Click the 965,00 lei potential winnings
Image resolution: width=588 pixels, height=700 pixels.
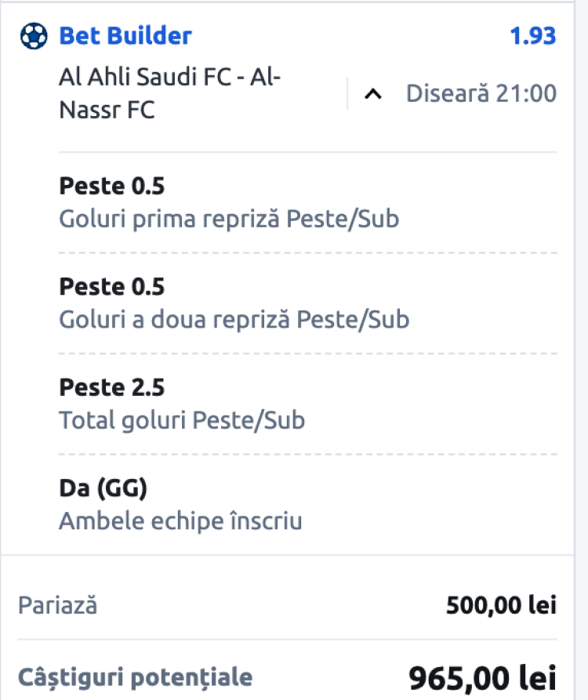pyautogui.click(x=482, y=676)
